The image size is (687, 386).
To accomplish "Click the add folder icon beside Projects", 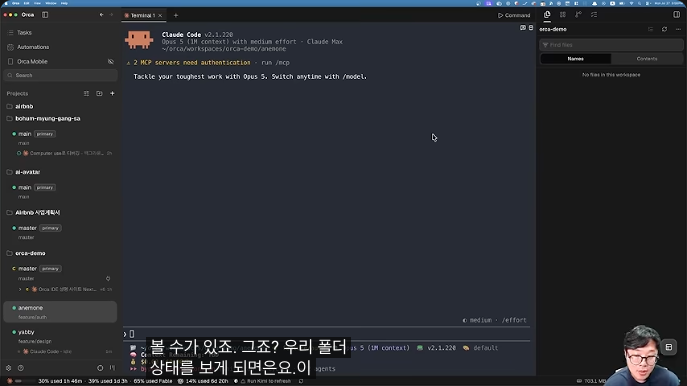I will pos(99,93).
